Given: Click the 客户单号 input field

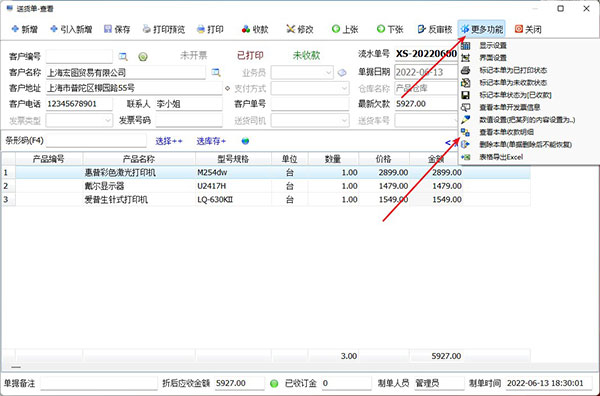Looking at the screenshot, I should pyautogui.click(x=310, y=104).
